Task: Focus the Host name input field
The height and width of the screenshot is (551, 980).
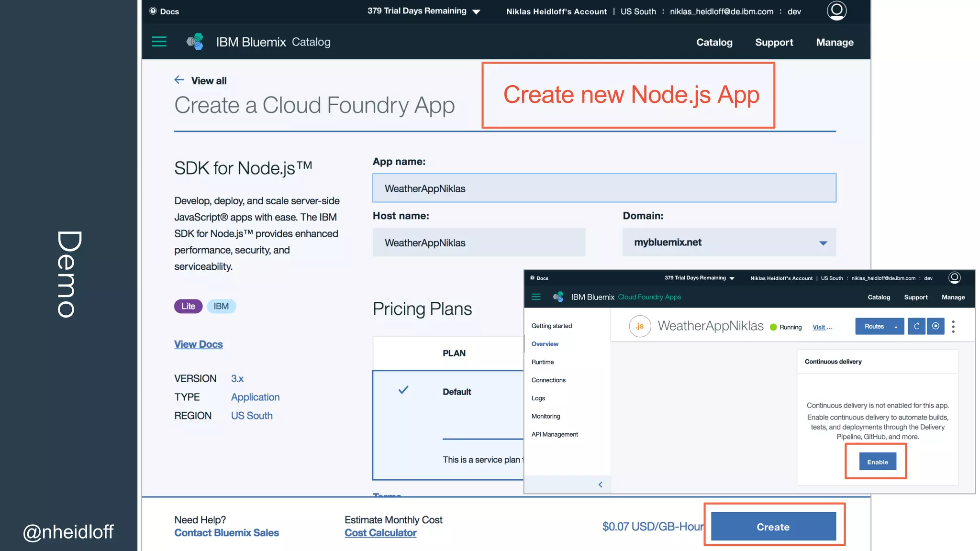Action: click(479, 242)
